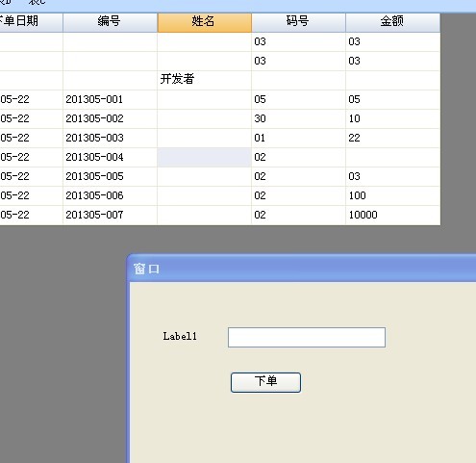Click date 05-22 in row 201305-004

click(31, 157)
